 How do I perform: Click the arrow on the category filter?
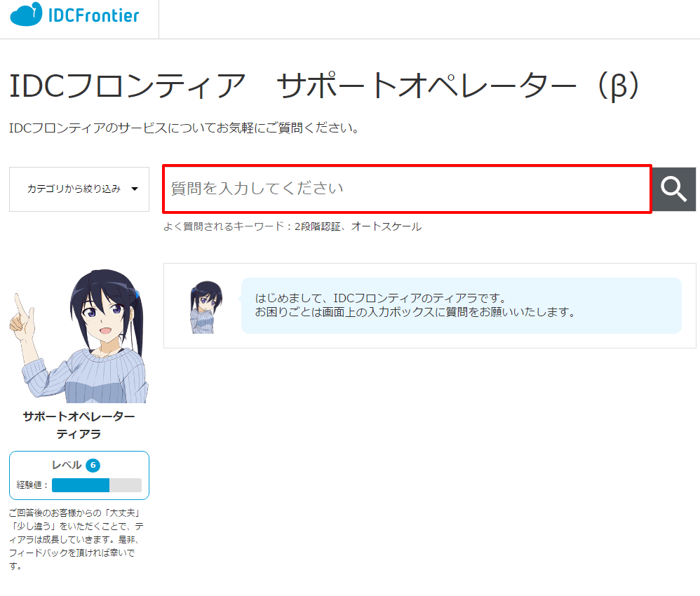[x=135, y=189]
